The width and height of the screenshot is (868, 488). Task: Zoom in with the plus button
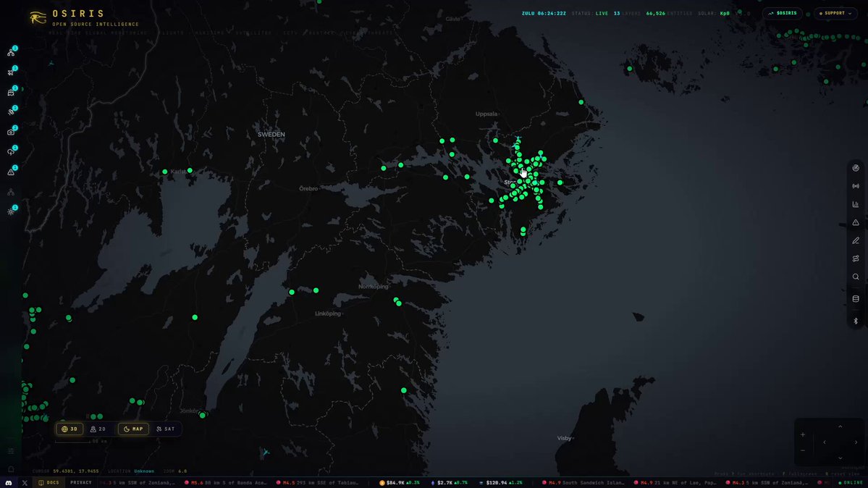coord(803,435)
